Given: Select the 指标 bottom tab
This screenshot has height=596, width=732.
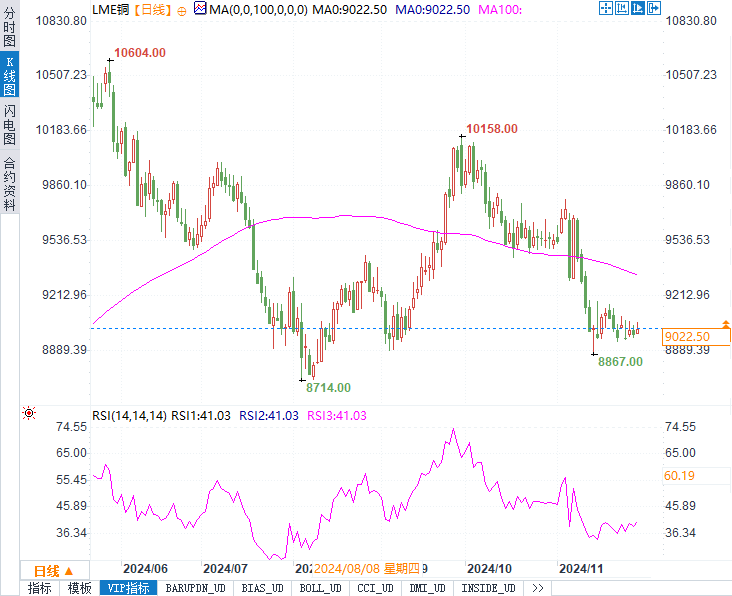Looking at the screenshot, I should click(x=40, y=588).
